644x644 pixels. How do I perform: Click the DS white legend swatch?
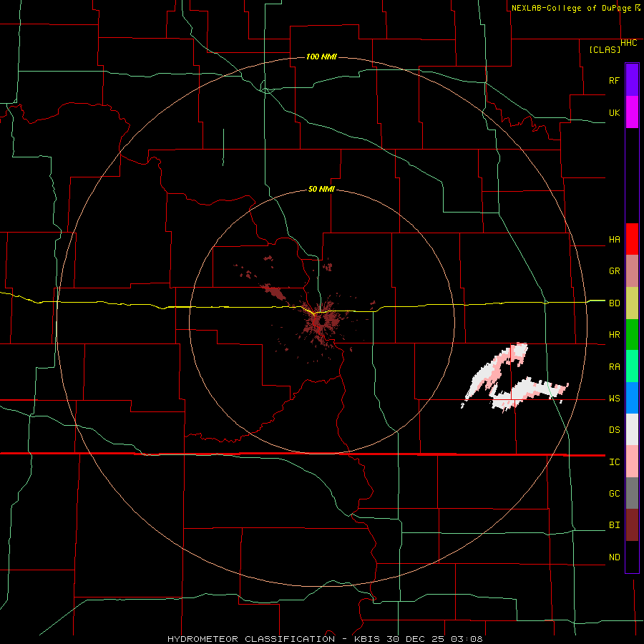pyautogui.click(x=632, y=429)
